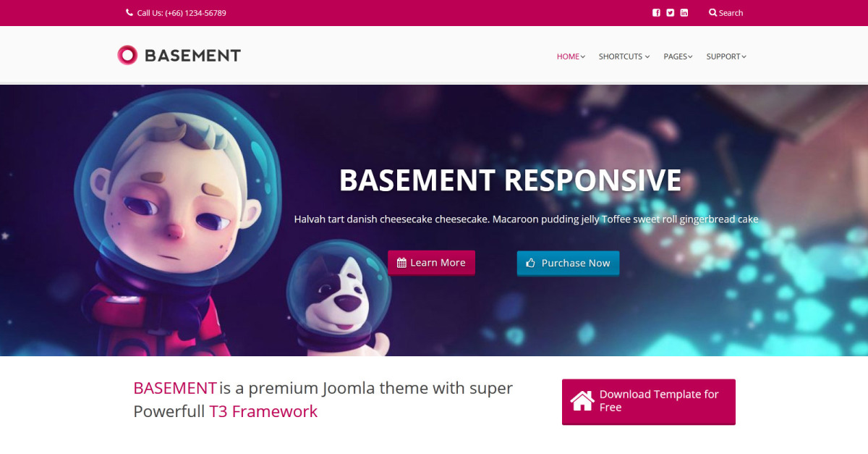Click the Learn More button

point(431,263)
